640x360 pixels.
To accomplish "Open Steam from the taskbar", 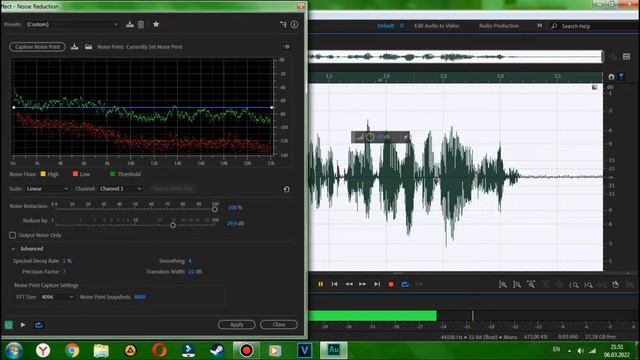I will coord(217,350).
